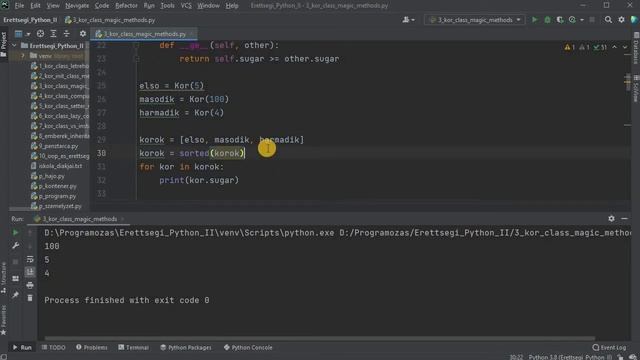Toggle the Structure side panel
The image size is (640, 360).
(4, 278)
